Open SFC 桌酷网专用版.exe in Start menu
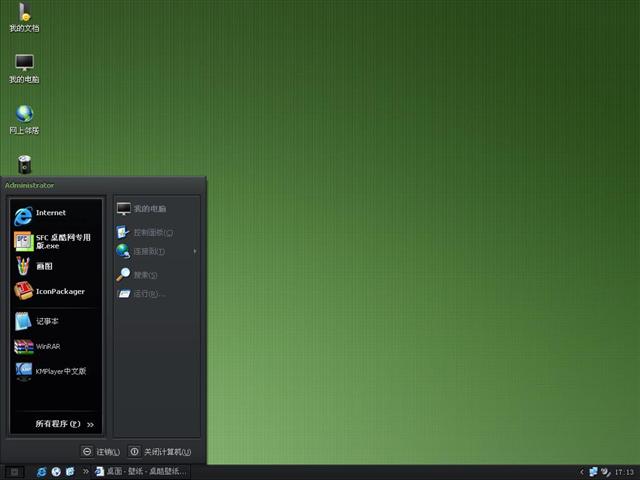Image resolution: width=640 pixels, height=480 pixels. tap(55, 241)
